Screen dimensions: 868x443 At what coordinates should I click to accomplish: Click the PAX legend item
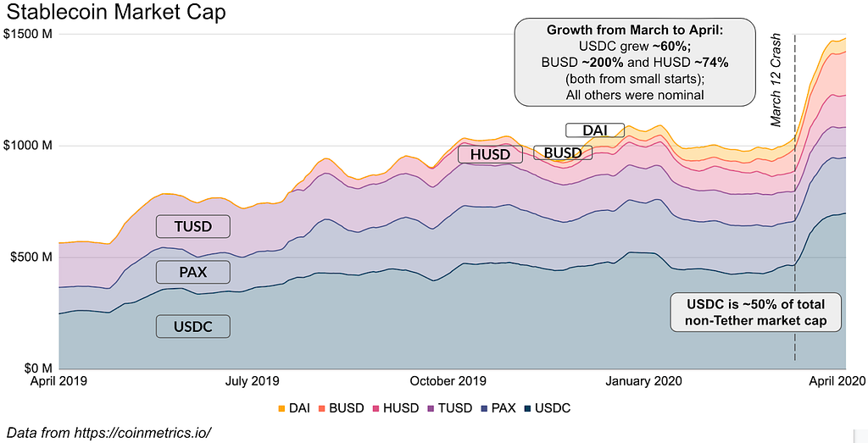497,409
